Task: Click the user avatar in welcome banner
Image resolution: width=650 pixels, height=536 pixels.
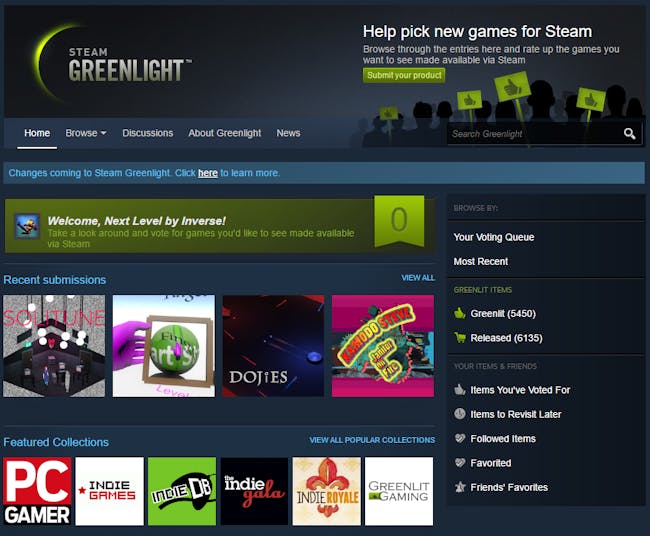Action: coord(27,226)
